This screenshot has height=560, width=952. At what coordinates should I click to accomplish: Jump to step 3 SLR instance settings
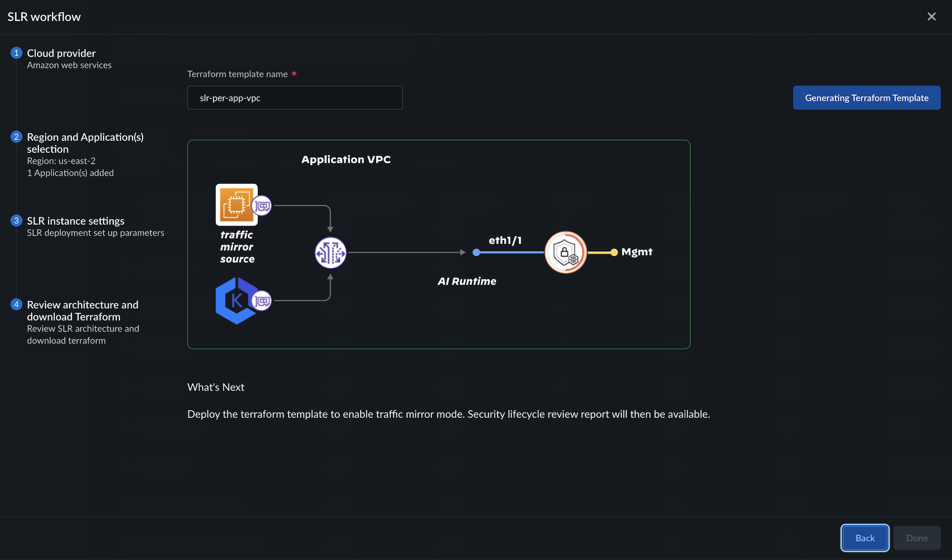pos(75,221)
